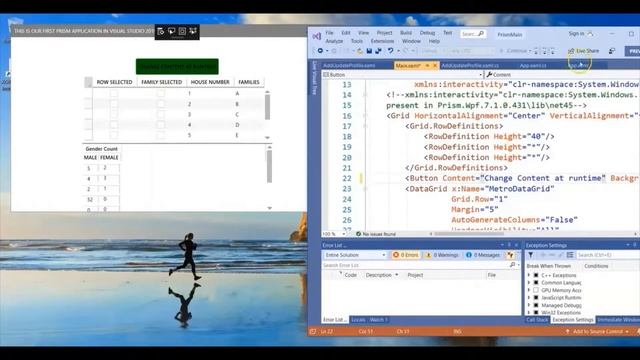Click the list view icon in Exception Settings
This screenshot has height=360, width=640.
(570, 255)
